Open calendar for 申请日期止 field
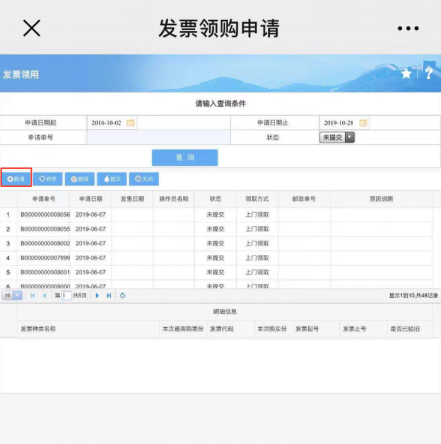The image size is (441, 444). point(363,123)
